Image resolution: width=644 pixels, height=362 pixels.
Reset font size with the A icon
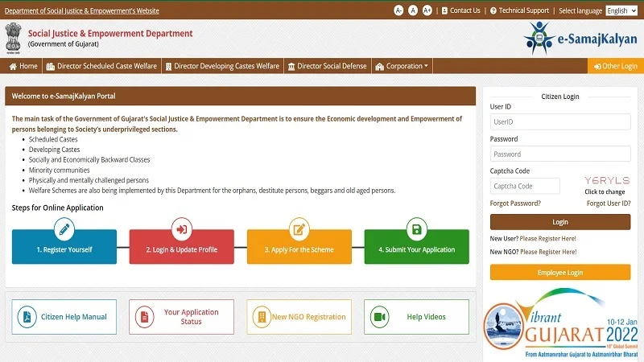coord(413,10)
